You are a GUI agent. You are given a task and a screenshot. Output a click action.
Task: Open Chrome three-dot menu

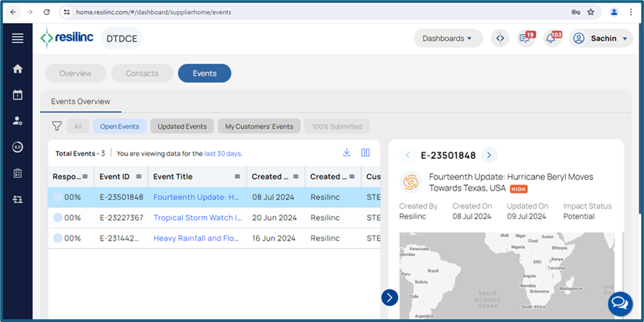[631, 12]
